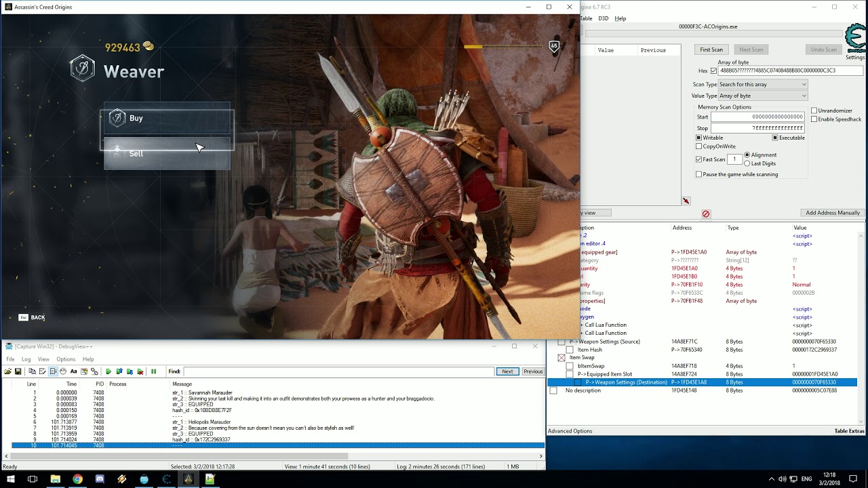Viewport: 868px width, 488px height.
Task: Click the red no-entry clear list icon
Action: (706, 213)
